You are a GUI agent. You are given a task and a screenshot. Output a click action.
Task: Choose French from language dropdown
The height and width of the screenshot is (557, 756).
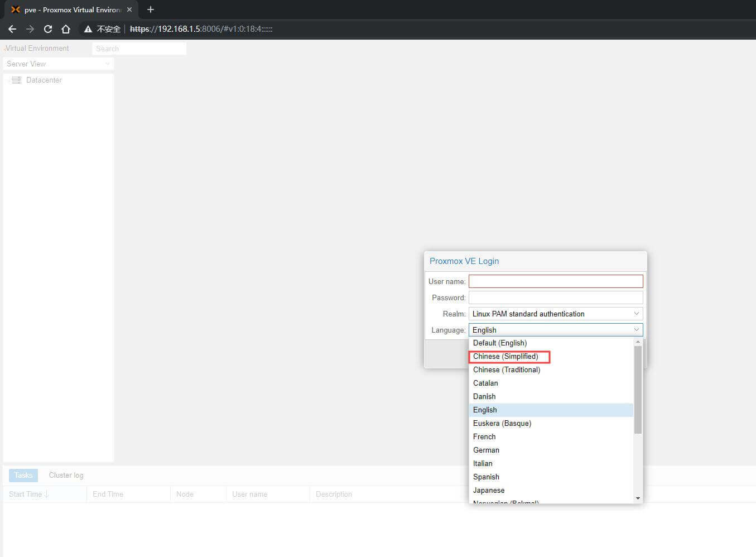tap(484, 437)
